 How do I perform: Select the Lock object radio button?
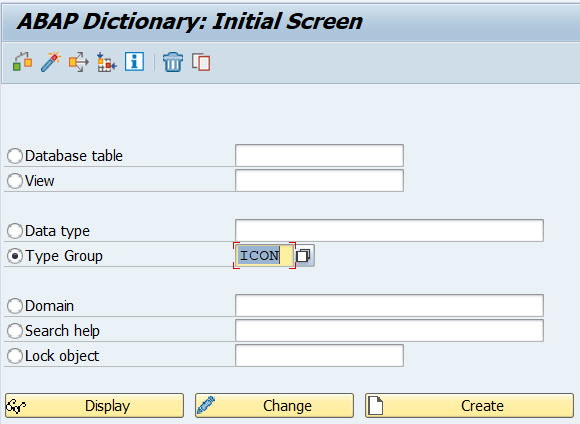[15, 356]
